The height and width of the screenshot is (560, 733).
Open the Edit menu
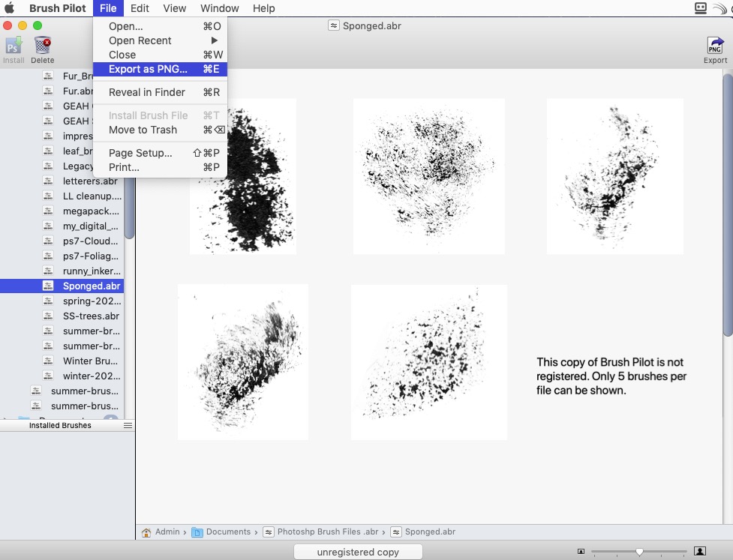tap(140, 8)
